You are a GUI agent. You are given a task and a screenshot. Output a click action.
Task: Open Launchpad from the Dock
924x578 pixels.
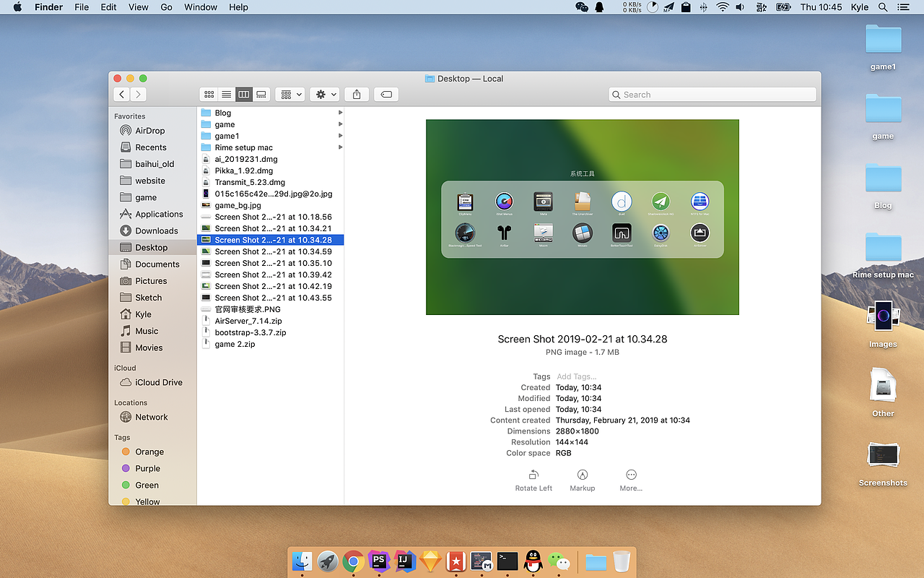327,561
